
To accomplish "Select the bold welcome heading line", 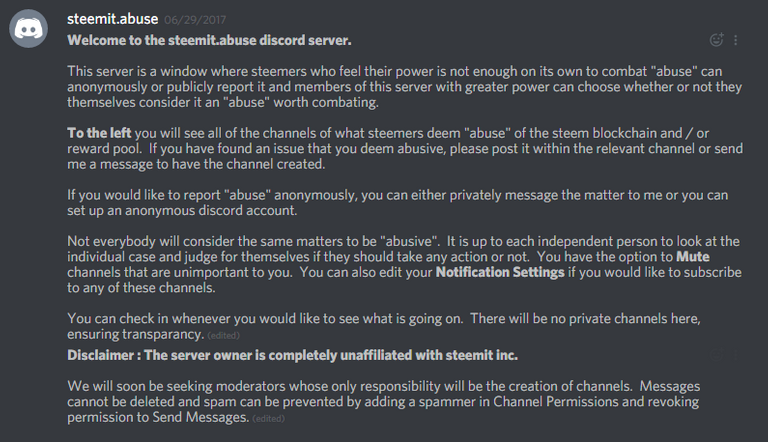I will (209, 40).
